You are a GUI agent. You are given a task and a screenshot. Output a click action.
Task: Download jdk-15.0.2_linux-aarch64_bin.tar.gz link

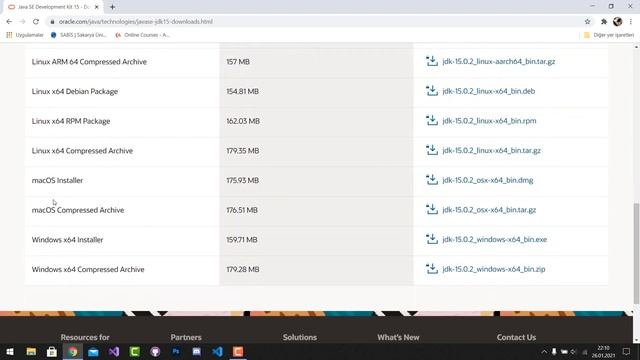(499, 62)
